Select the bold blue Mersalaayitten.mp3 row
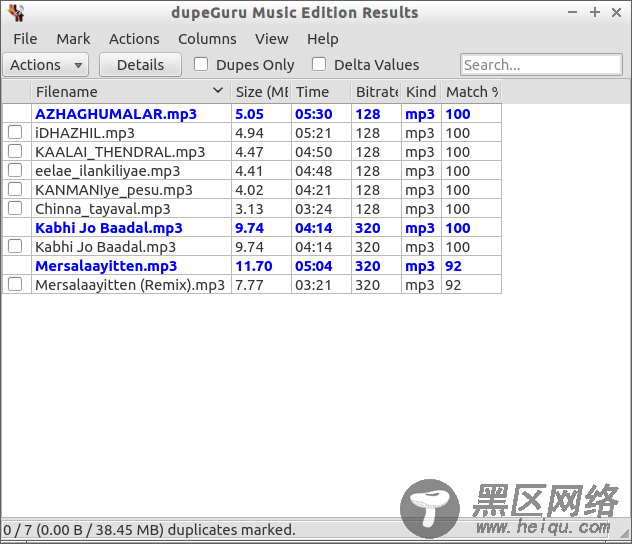The image size is (632, 544). point(252,266)
